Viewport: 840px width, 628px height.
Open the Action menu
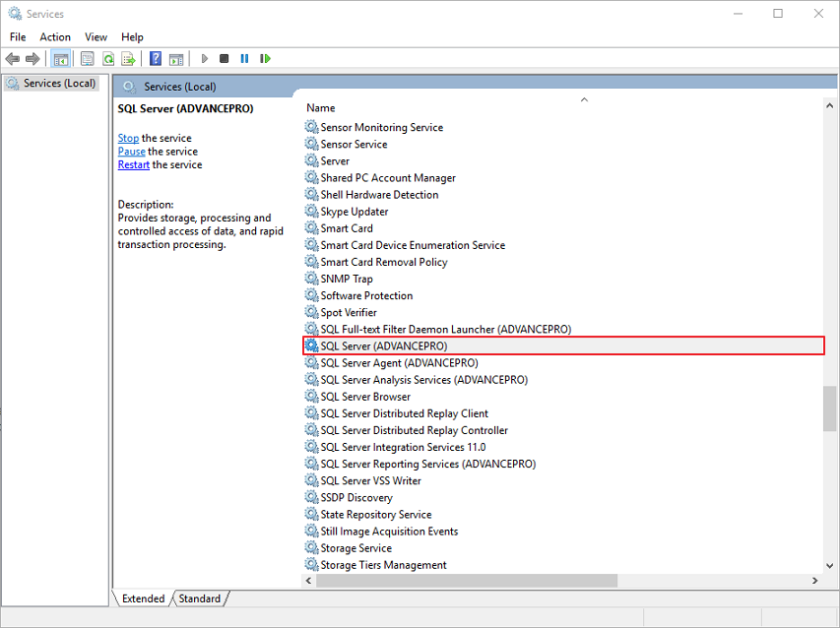(55, 37)
